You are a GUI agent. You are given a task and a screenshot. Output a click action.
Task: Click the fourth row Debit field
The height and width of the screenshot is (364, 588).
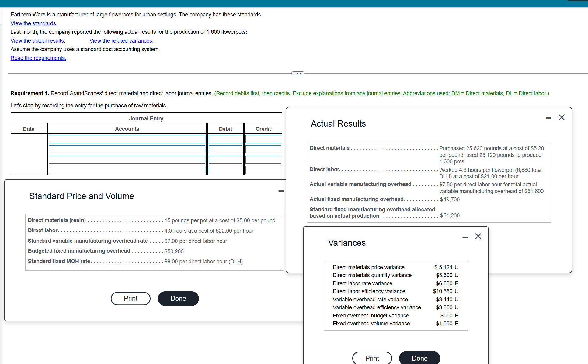pos(225,170)
